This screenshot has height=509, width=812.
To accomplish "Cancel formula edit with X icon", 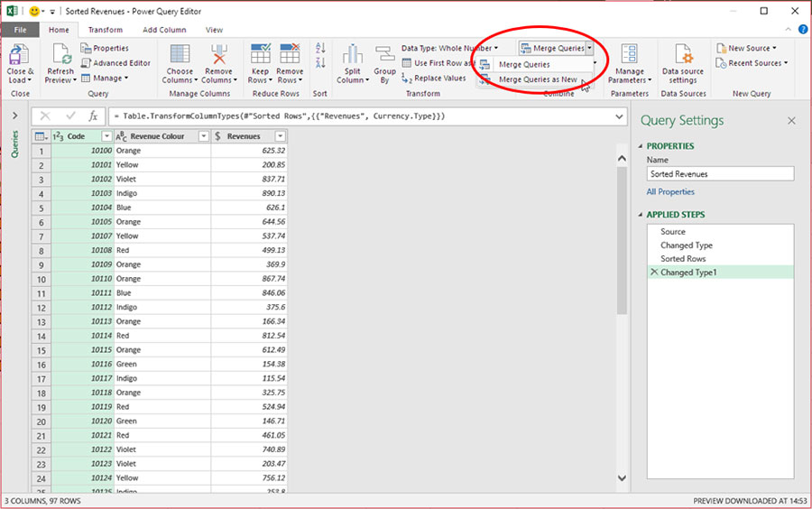I will tap(45, 116).
